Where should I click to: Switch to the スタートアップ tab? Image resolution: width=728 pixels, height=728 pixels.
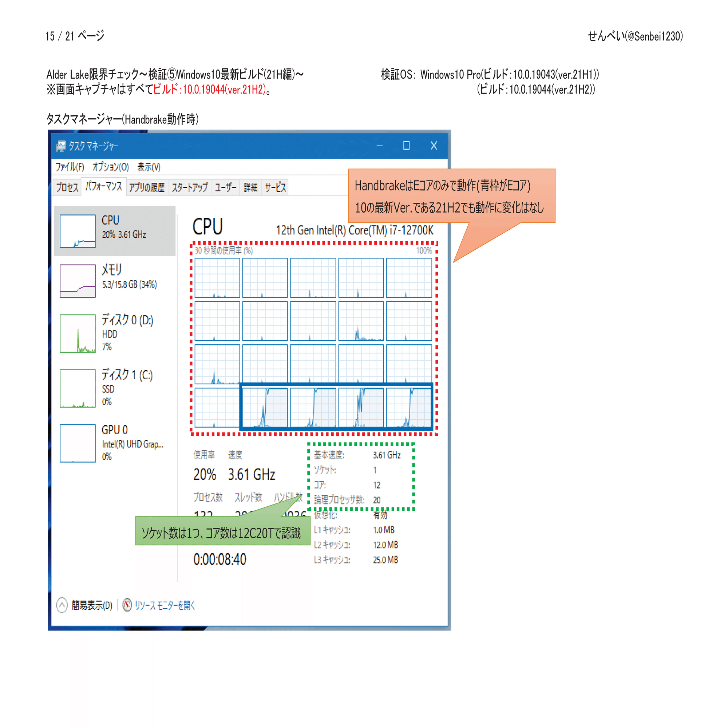coord(190,187)
